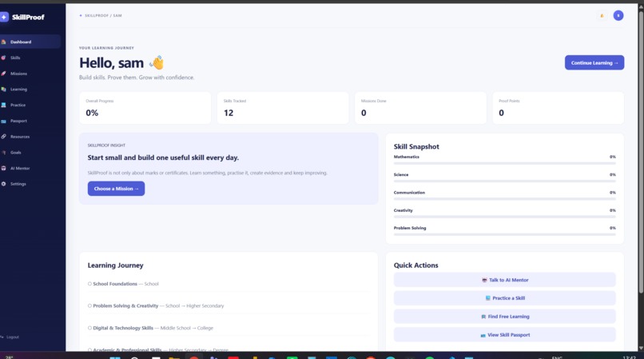The width and height of the screenshot is (644, 359).
Task: Click the Skills Tracked 12 card
Action: click(x=283, y=108)
